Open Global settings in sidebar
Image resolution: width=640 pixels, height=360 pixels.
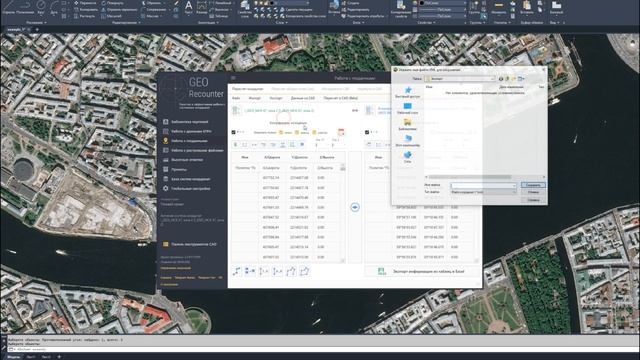point(191,189)
